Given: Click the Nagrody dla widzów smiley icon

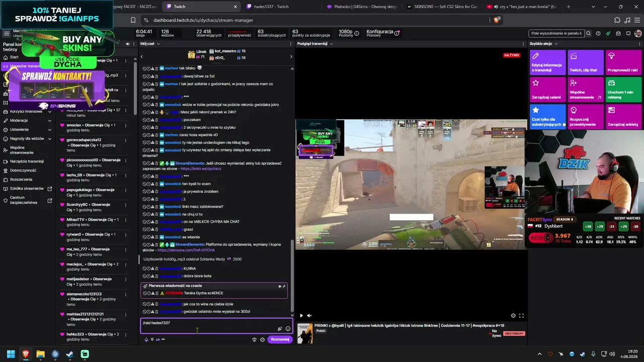Looking at the screenshot, I should click(x=6, y=139).
